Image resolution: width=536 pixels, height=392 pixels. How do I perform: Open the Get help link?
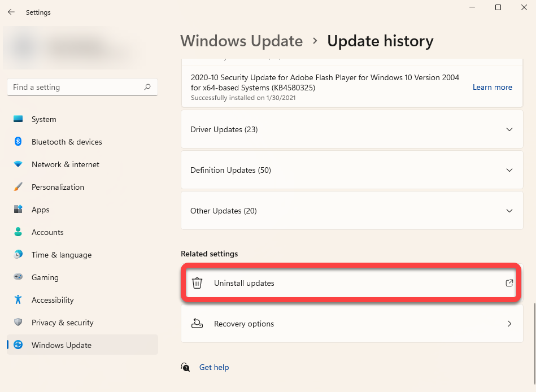tap(214, 367)
